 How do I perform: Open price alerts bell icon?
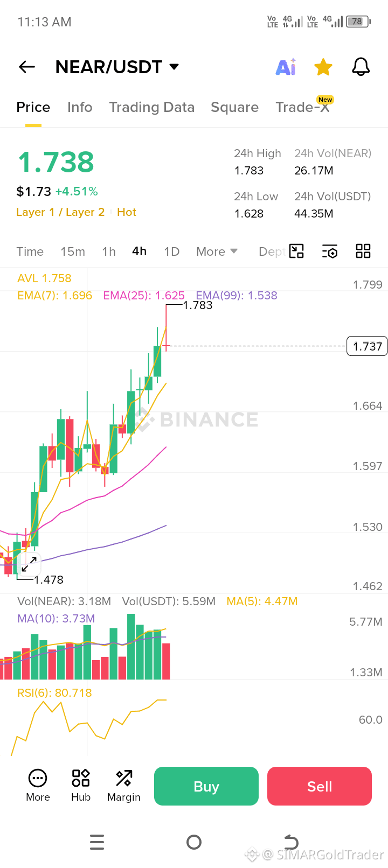pyautogui.click(x=361, y=67)
